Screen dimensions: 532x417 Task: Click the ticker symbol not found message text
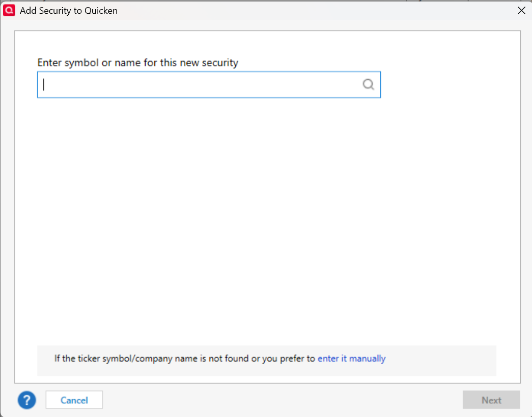(x=184, y=359)
